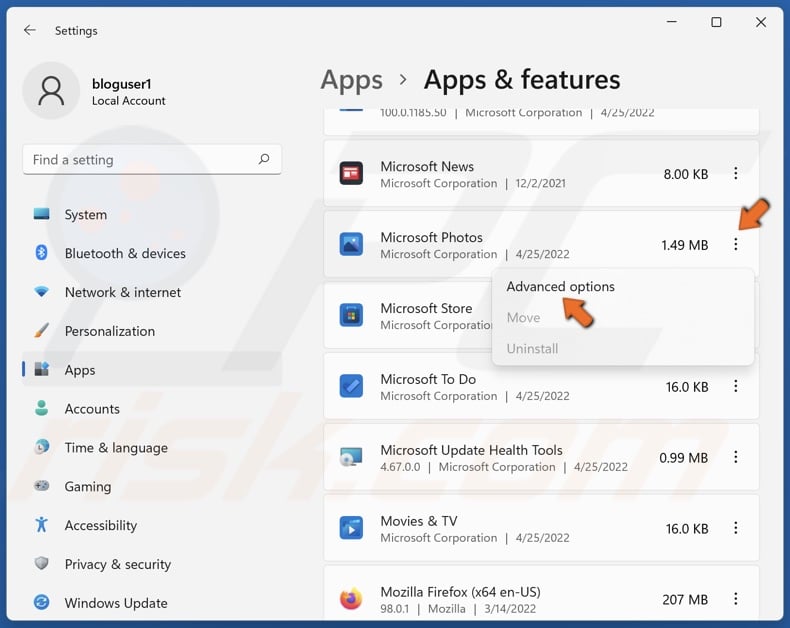Image resolution: width=790 pixels, height=628 pixels.
Task: Click the 0.99 MB size value
Action: point(684,458)
